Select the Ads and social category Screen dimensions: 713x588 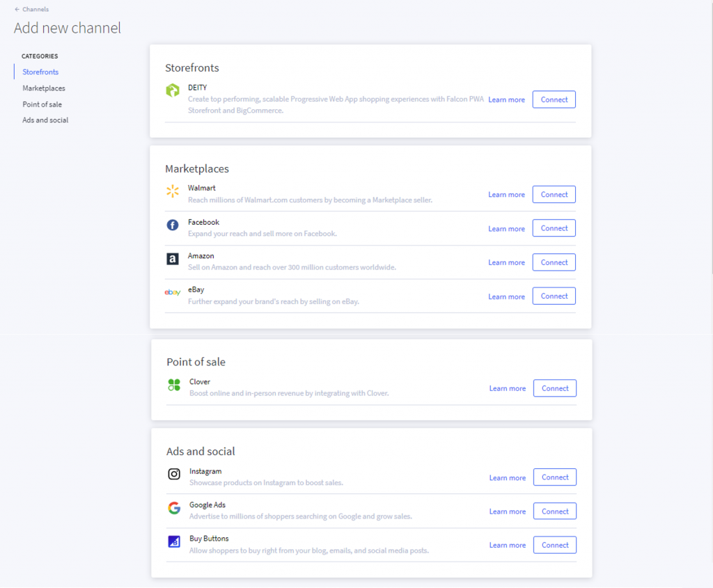pyautogui.click(x=45, y=120)
